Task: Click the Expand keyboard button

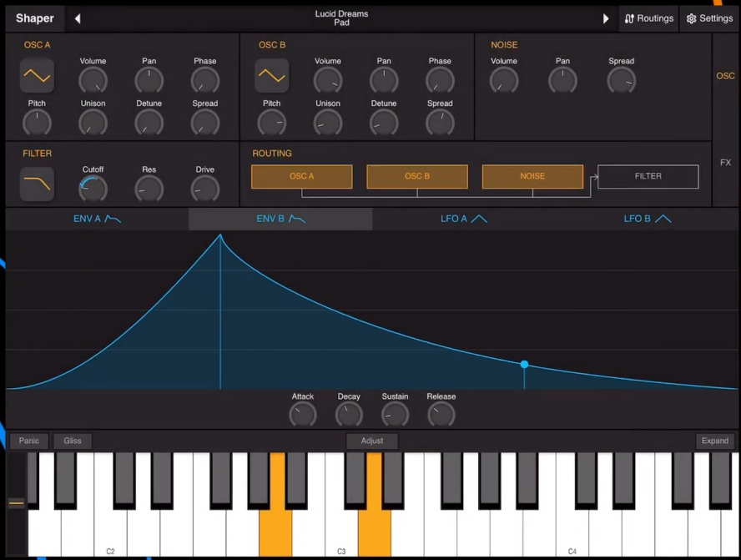Action: point(714,441)
